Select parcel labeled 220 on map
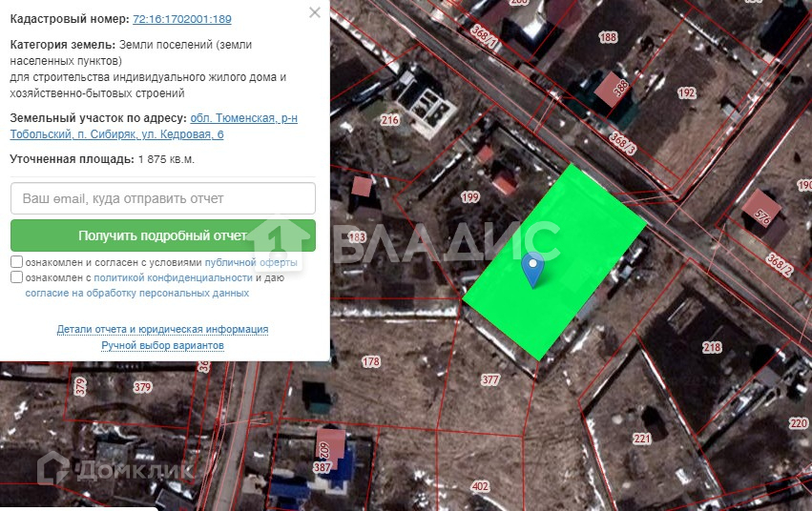The width and height of the screenshot is (812, 511). pyautogui.click(x=798, y=423)
